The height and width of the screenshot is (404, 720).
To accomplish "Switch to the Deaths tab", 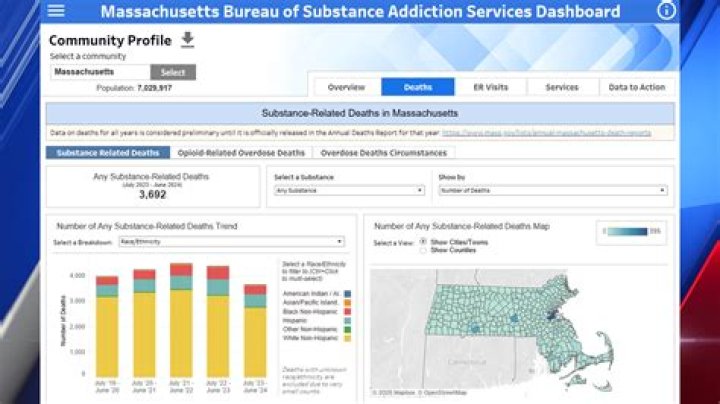I will [x=418, y=87].
